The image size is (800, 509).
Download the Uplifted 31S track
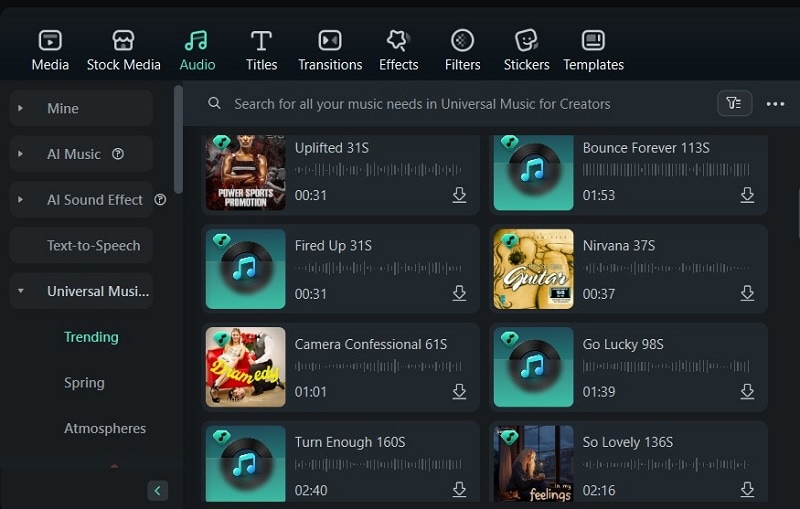tap(459, 195)
